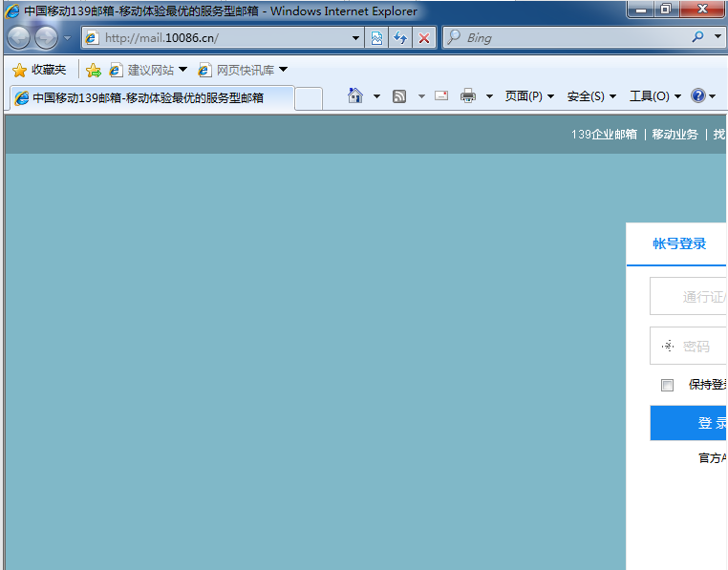Viewport: 728px width, 570px height.
Task: Click the Read Mail envelope icon
Action: click(x=441, y=95)
